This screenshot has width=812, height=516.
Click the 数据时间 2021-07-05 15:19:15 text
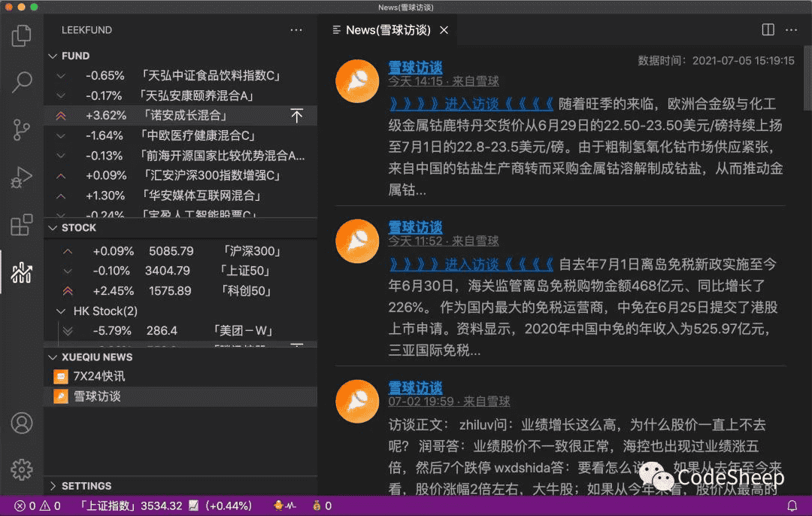click(x=716, y=61)
